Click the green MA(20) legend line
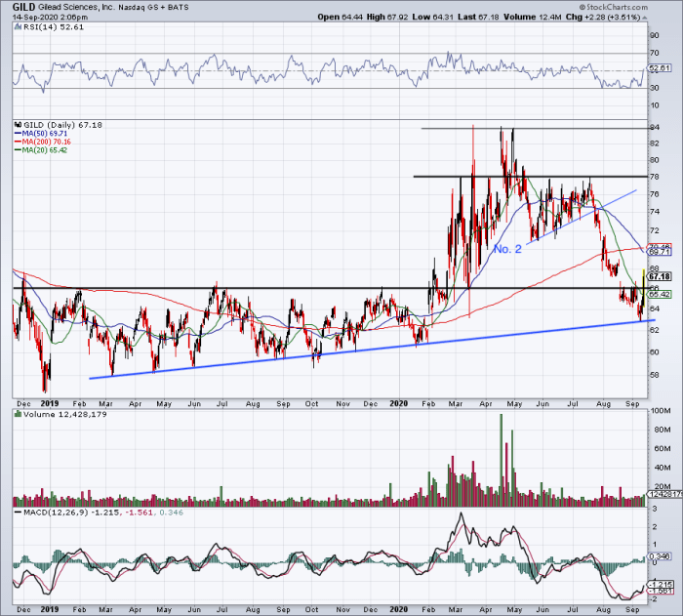Viewport: 683px width, 616px height. (x=18, y=150)
